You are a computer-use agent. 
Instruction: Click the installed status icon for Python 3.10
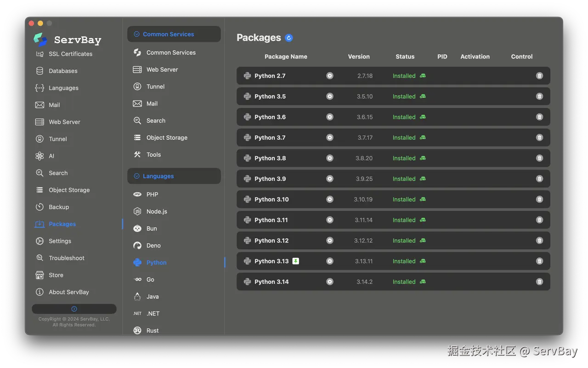coord(423,199)
